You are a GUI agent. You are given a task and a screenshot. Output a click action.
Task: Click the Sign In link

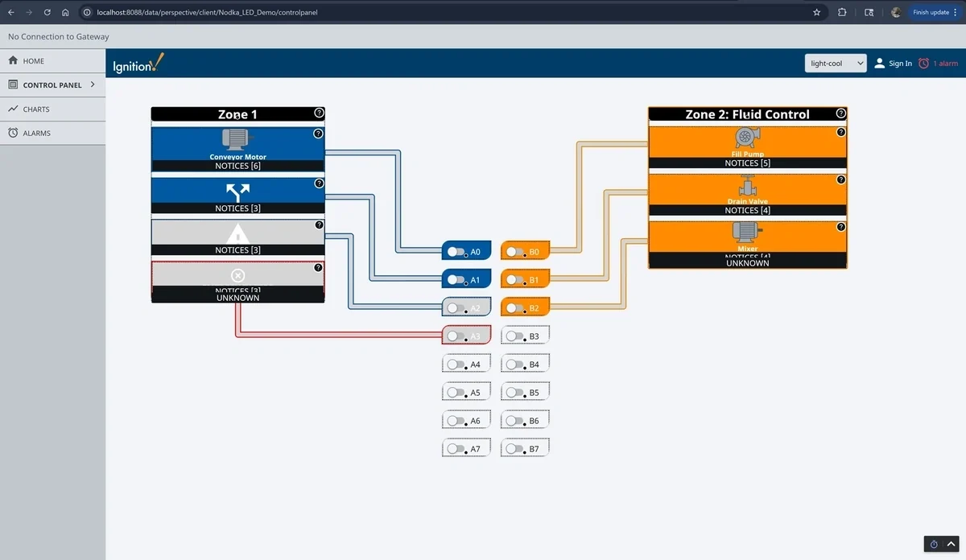pyautogui.click(x=901, y=64)
